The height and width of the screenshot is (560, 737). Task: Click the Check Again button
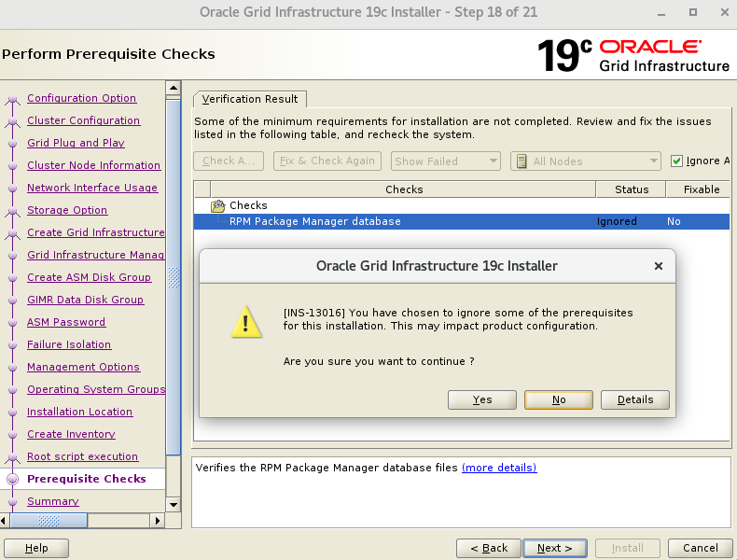coord(229,161)
